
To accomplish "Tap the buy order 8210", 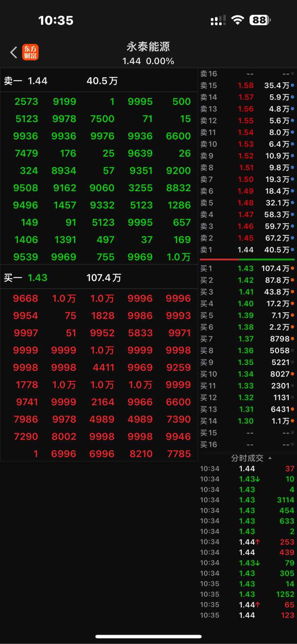I will [141, 454].
